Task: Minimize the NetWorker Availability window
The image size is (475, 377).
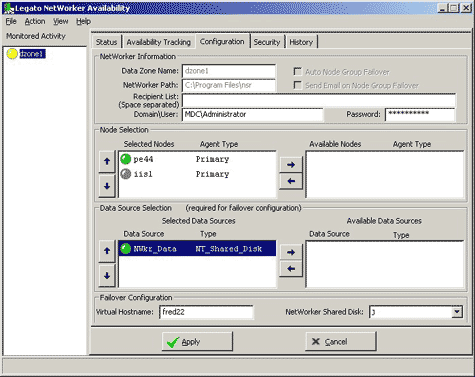Action: click(x=442, y=8)
